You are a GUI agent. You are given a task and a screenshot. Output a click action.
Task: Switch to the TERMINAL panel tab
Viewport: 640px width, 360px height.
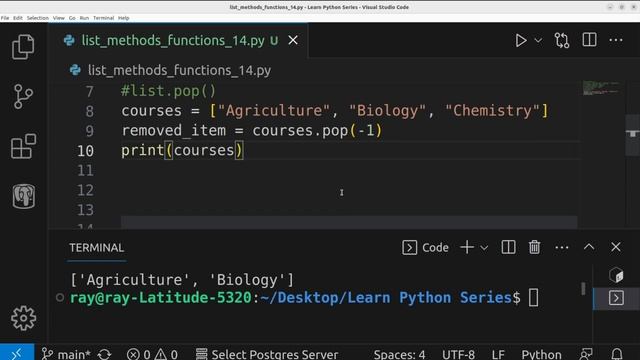pyautogui.click(x=97, y=247)
